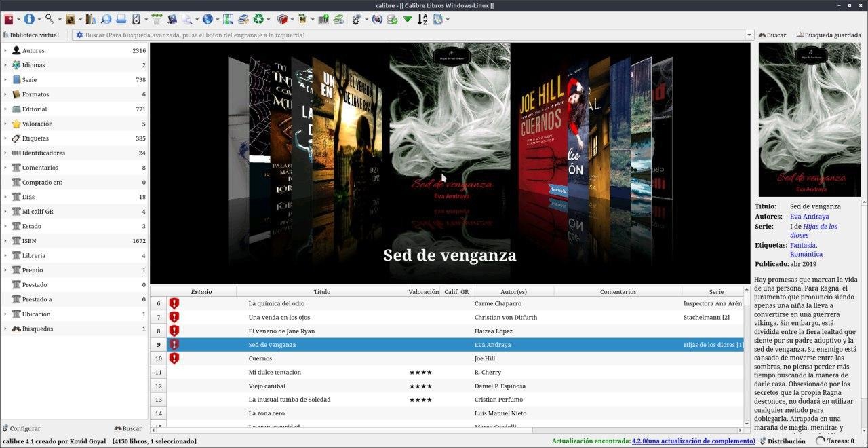Viewport: 868px width, 448px height.
Task: Expand the Autores category in tag browser
Action: [5, 51]
